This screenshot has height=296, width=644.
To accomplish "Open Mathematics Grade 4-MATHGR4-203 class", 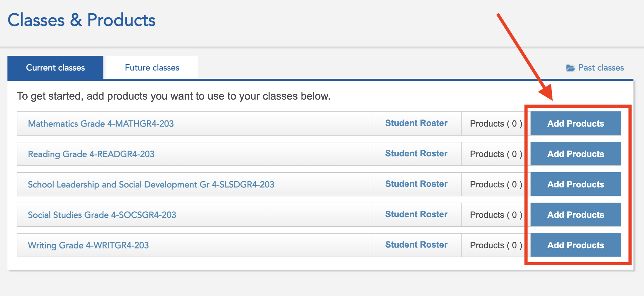I will coord(101,123).
